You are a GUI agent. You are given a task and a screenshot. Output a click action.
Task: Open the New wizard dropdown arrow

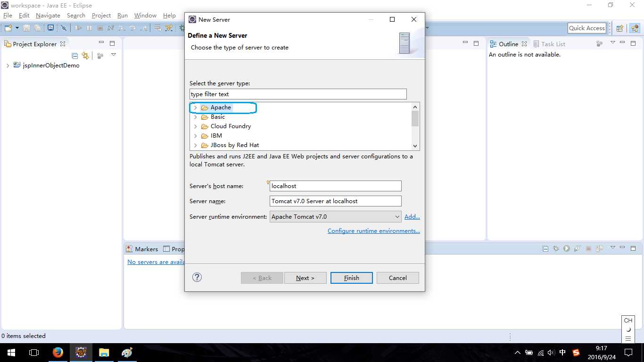point(17,28)
